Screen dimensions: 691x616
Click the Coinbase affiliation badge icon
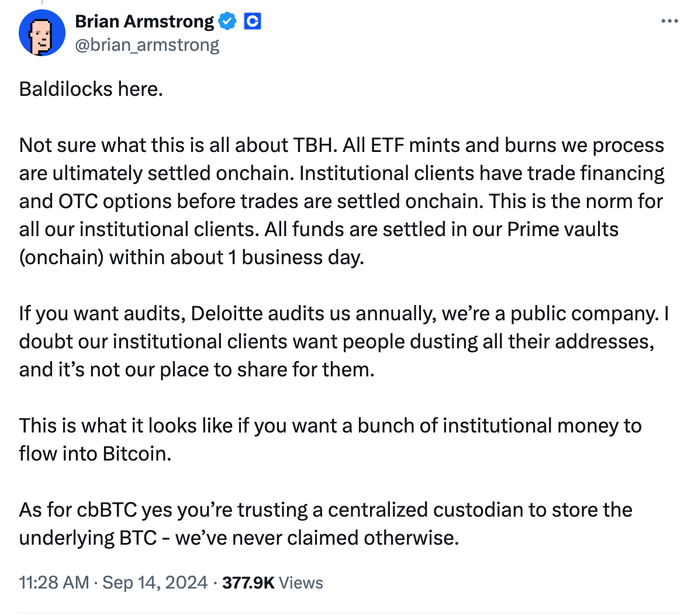pos(252,22)
